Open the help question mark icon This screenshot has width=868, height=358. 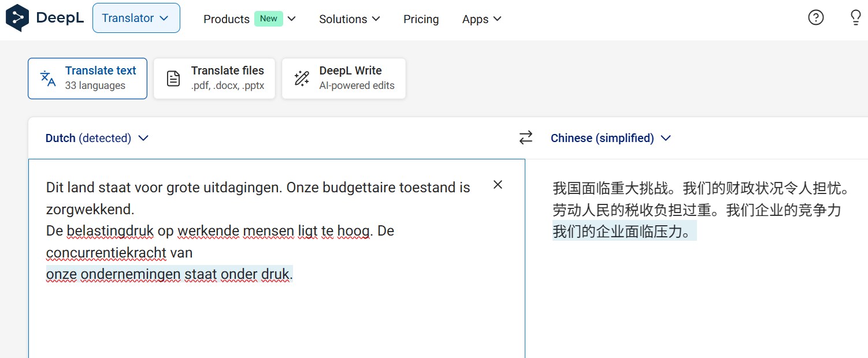815,18
